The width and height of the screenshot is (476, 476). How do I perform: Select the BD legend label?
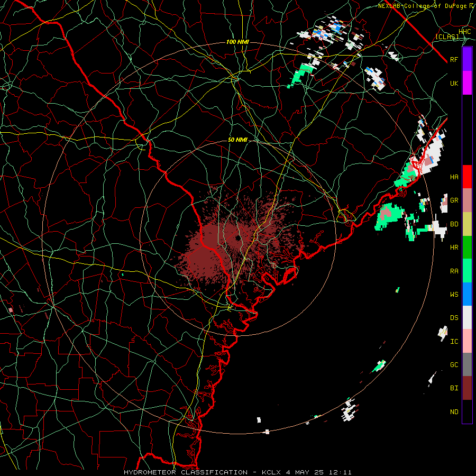tap(454, 224)
